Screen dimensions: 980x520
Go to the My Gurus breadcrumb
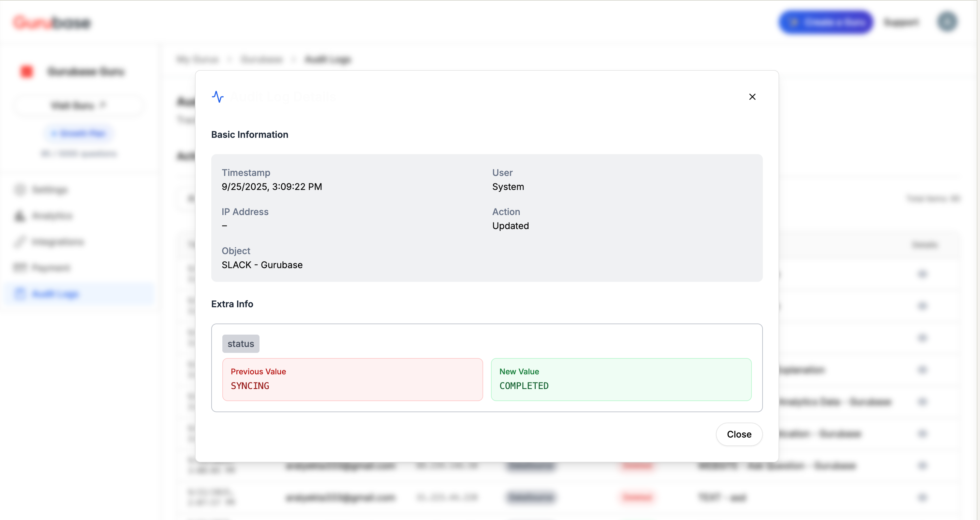click(198, 59)
